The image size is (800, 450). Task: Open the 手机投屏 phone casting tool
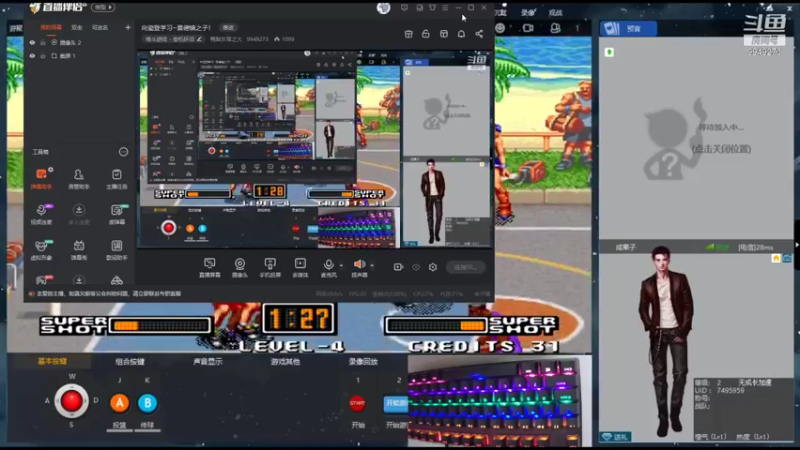tap(270, 267)
